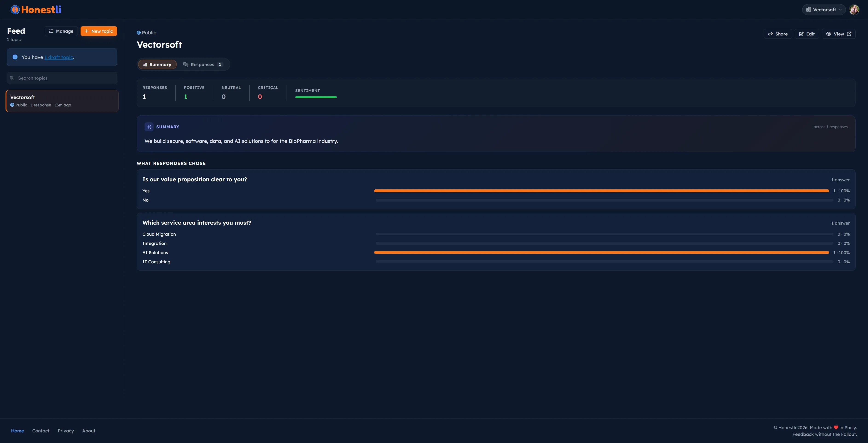Click the Responses tab count badge
The image size is (868, 443).
tap(220, 65)
